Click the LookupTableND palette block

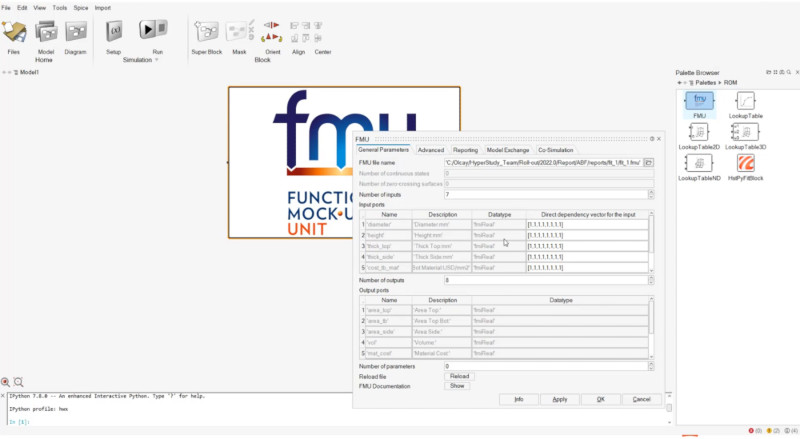(x=699, y=164)
